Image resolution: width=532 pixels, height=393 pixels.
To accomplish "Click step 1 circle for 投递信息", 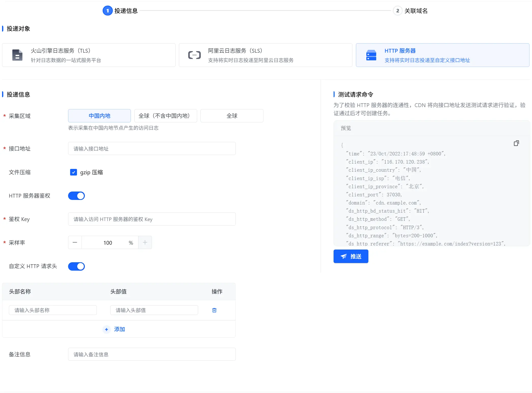I will [x=107, y=11].
